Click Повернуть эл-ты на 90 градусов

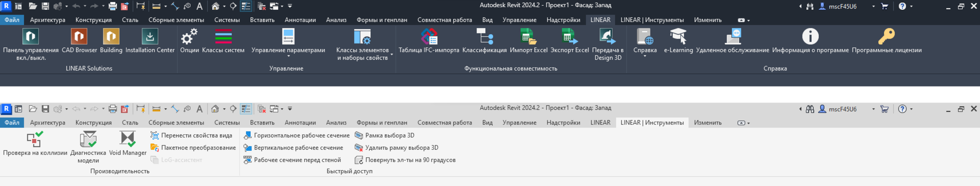[405, 160]
